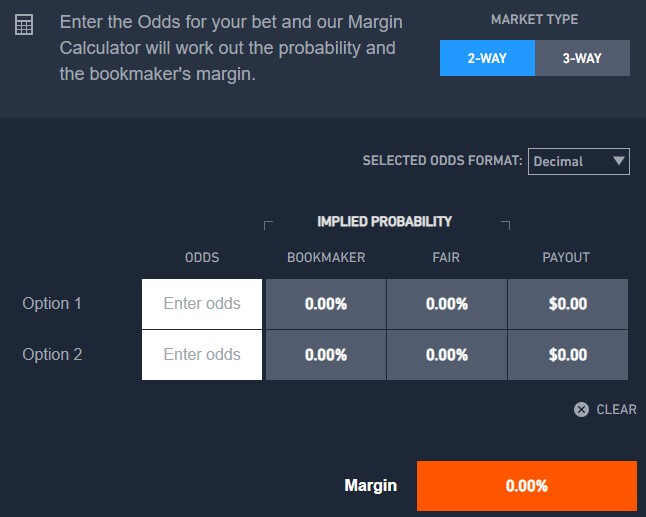Click Option 1 bookmaker probability cell
The width and height of the screenshot is (646, 517).
[x=325, y=303]
